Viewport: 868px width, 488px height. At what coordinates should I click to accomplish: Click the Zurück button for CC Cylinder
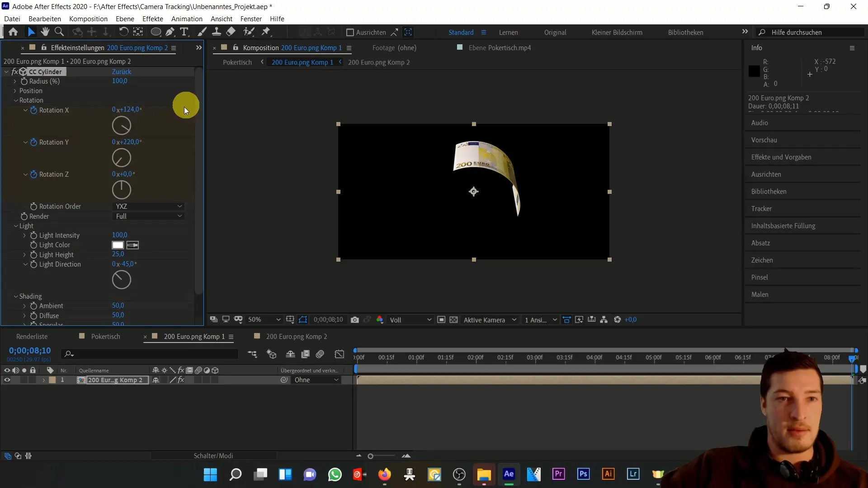(122, 71)
